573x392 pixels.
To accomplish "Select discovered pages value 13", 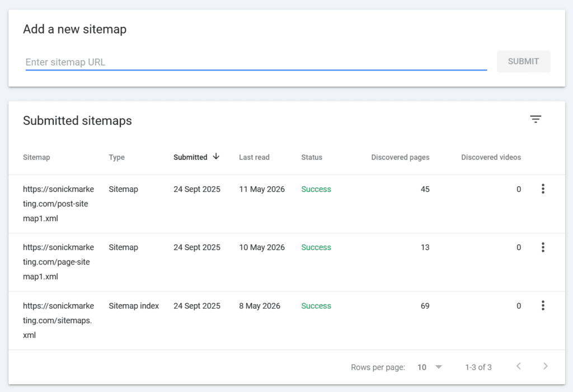I will pos(425,247).
